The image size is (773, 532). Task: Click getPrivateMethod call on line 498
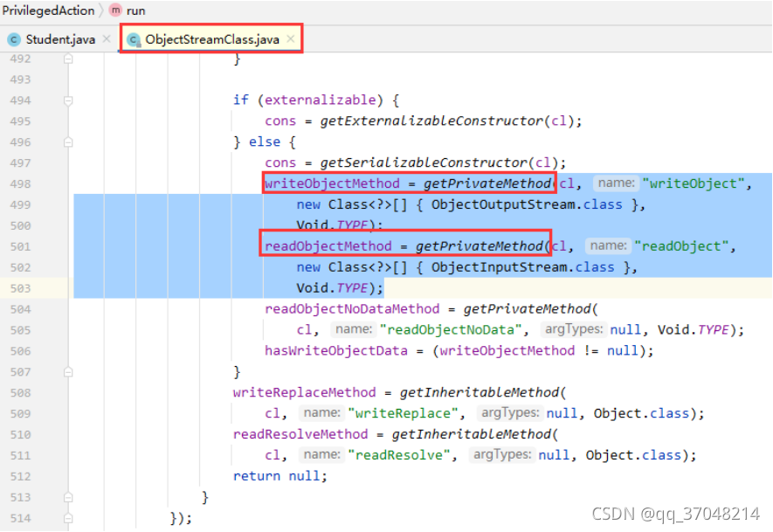pos(487,183)
